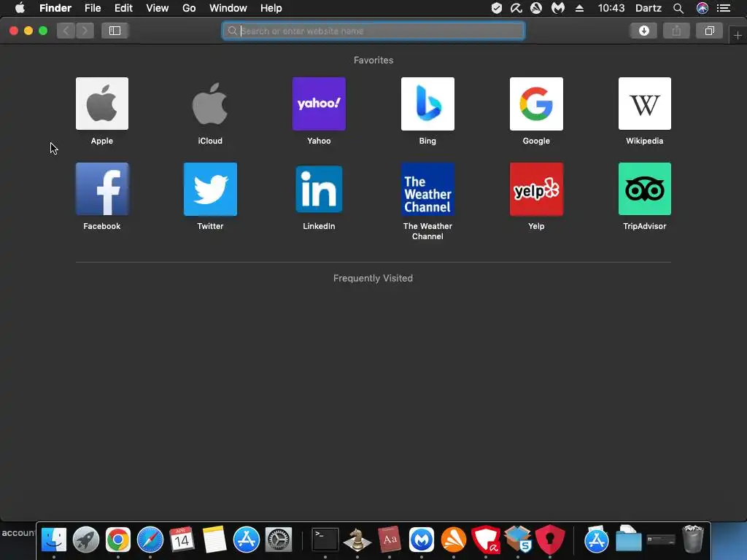Open The Weather Channel favorite tile
747x560 pixels.
427,189
